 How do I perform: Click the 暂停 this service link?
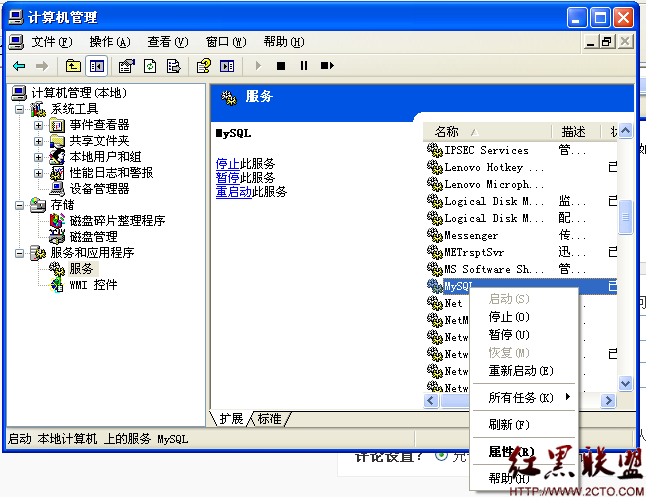coord(227,178)
